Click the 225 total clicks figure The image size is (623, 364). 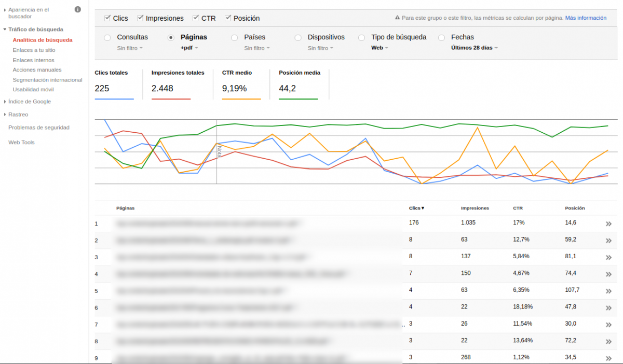(x=102, y=88)
